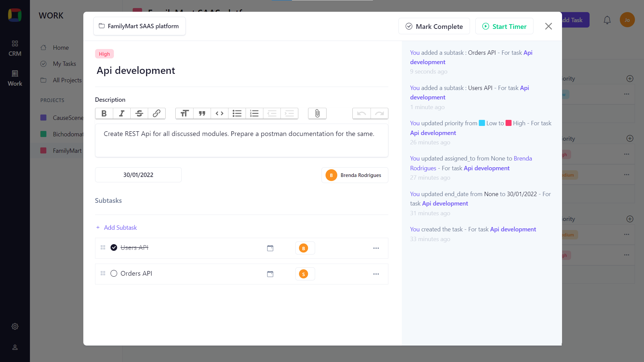The image size is (644, 362).
Task: Grab the drag handle of Users API
Action: [103, 247]
